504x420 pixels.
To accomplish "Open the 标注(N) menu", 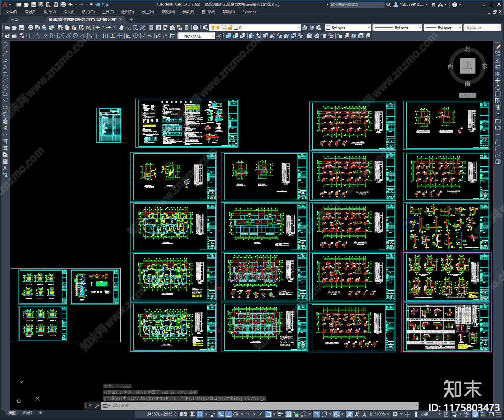I will (147, 12).
